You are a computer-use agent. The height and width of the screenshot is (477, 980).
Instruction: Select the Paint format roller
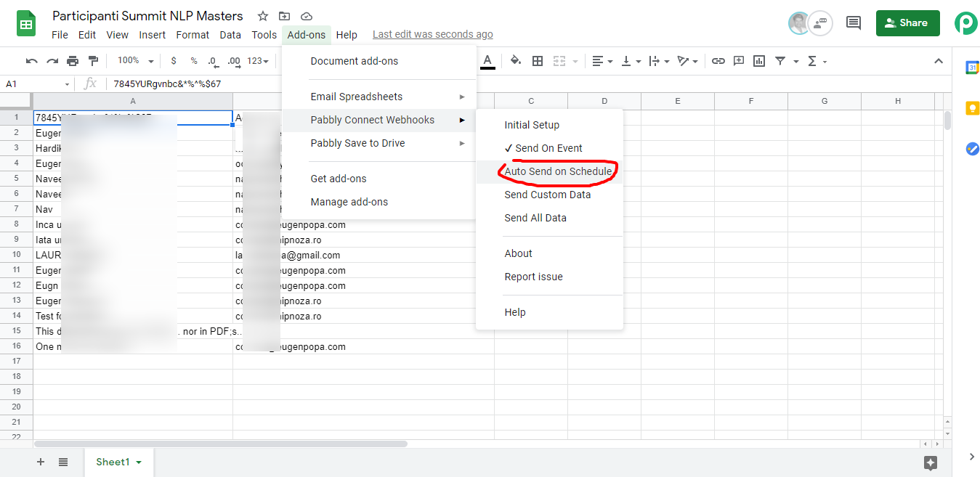point(93,61)
